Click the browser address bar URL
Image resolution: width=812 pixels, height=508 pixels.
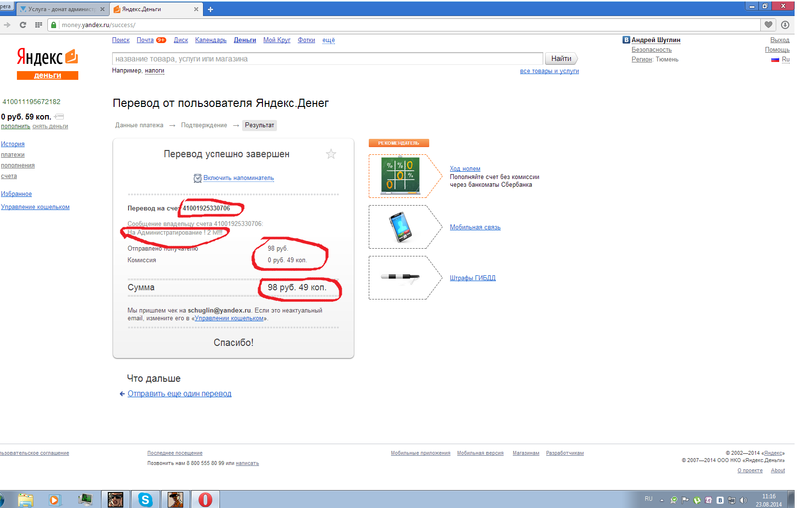pyautogui.click(x=99, y=25)
